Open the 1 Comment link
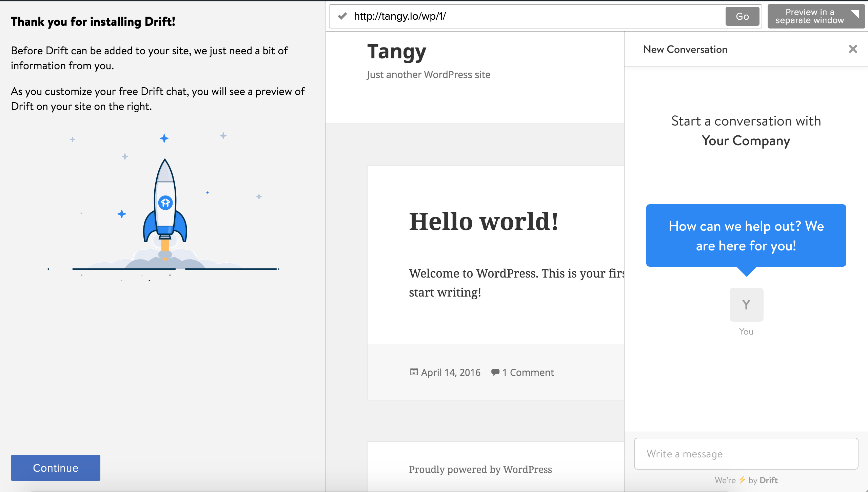 (x=528, y=373)
